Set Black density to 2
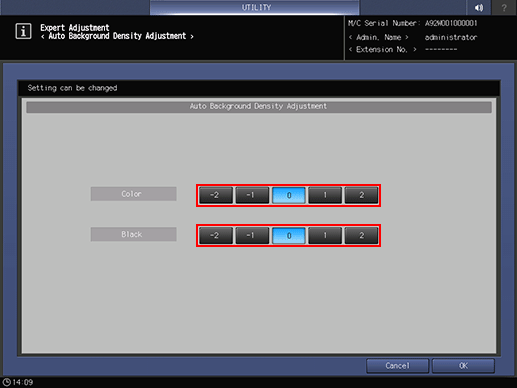The height and width of the screenshot is (388, 517). point(361,236)
